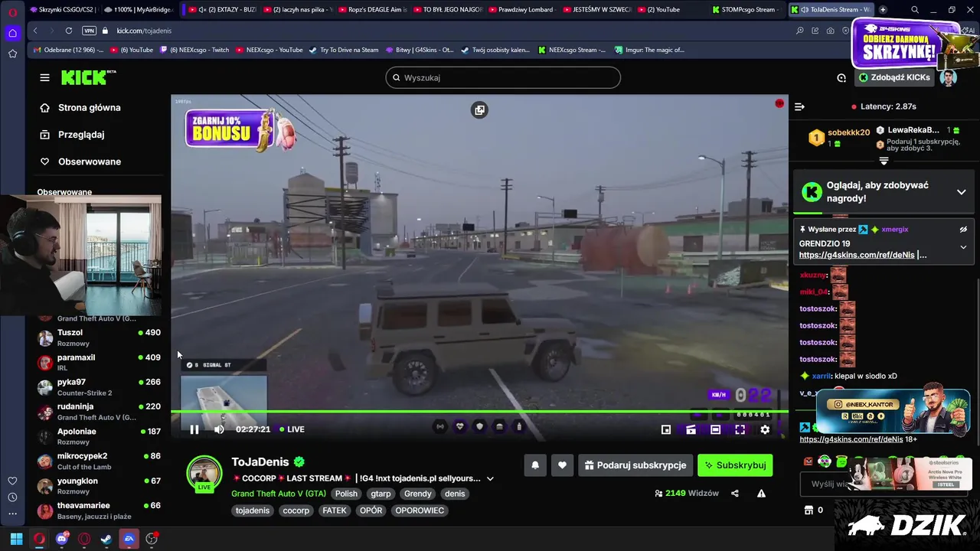Toggle the follow heart button
Viewport: 980px width, 551px height.
(562, 465)
